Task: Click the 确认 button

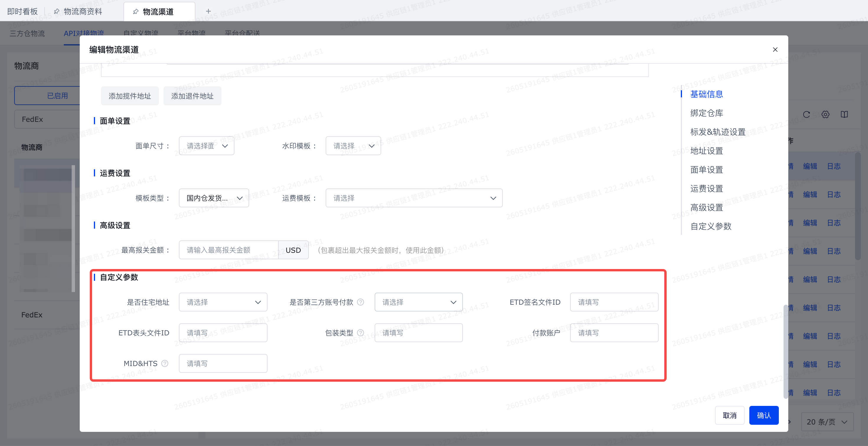Action: [763, 415]
